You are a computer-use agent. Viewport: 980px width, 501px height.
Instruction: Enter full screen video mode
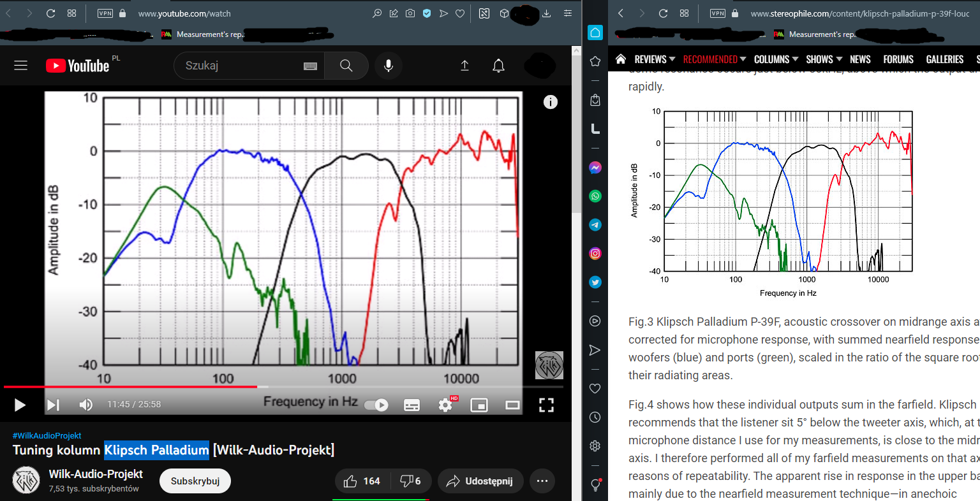pos(547,405)
